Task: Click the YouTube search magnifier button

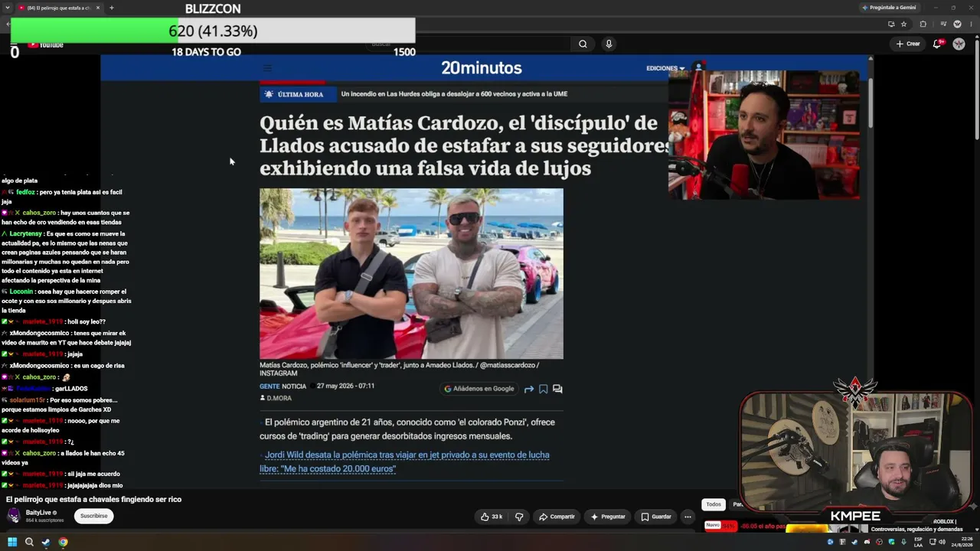Action: 583,44
